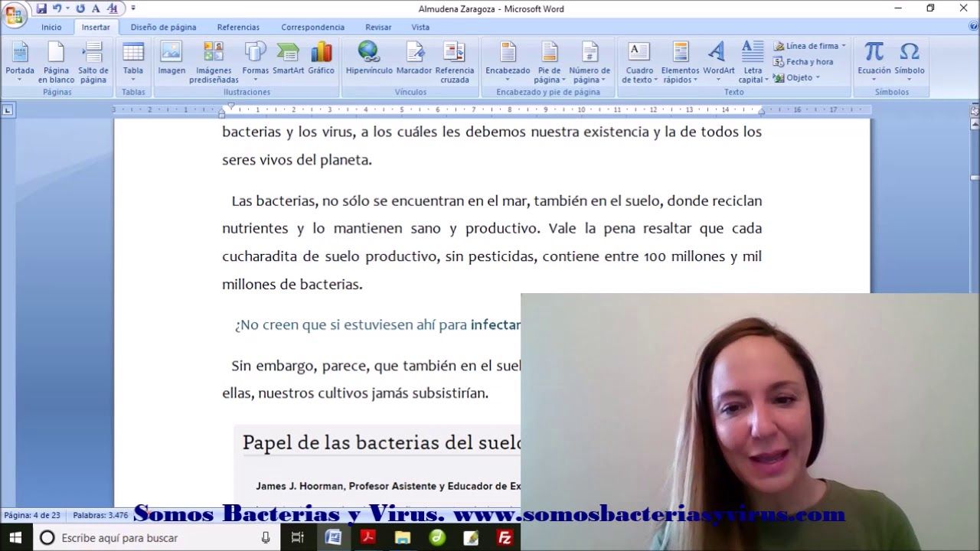Screen dimensions: 980x551
Task: Click the word count in status bar
Action: 100,515
